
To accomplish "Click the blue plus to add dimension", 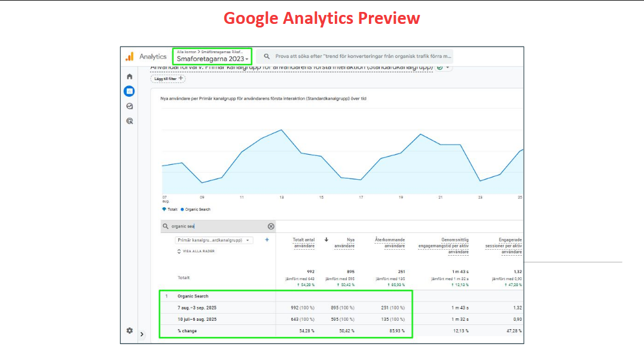I will point(267,240).
